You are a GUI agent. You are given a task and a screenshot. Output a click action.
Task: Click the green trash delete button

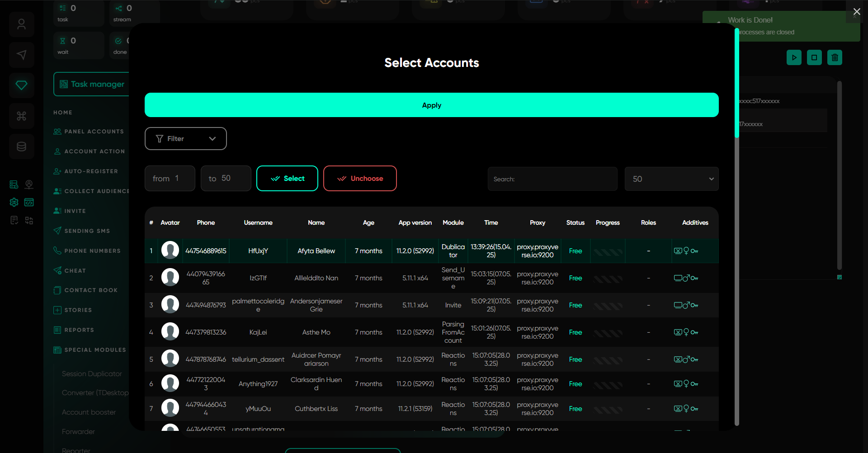(x=835, y=57)
